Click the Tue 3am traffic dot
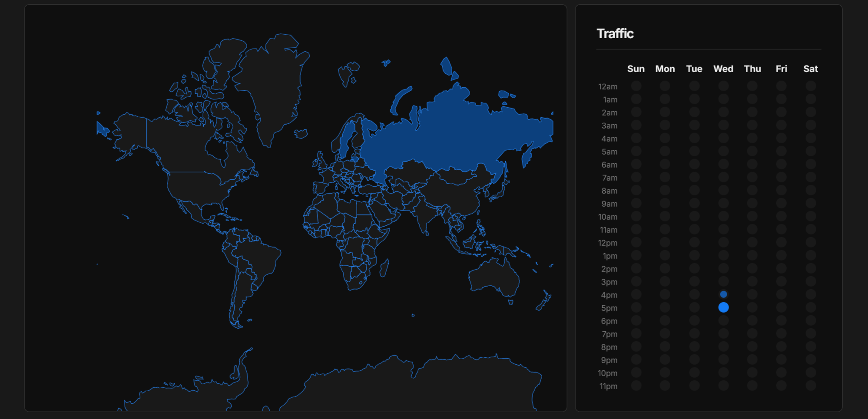The image size is (868, 419). pos(694,125)
